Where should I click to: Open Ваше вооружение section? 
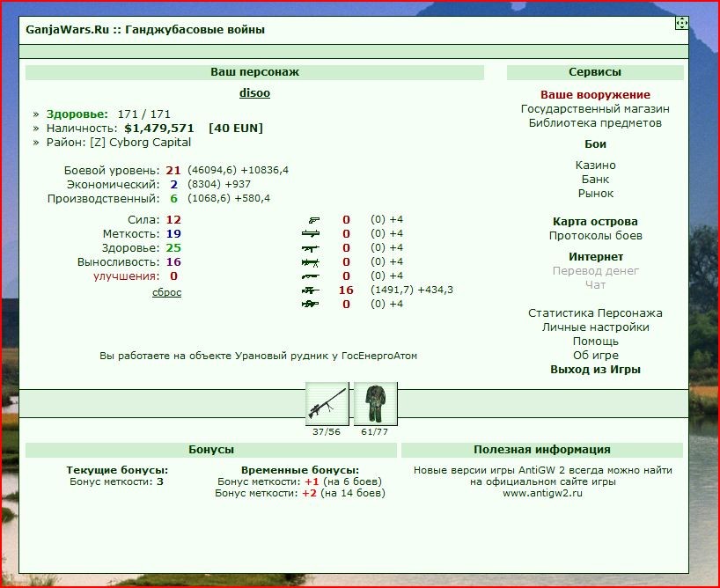[x=595, y=95]
